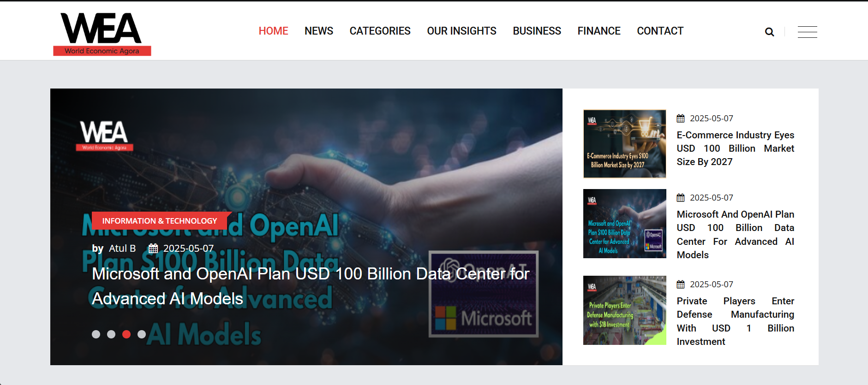Viewport: 868px width, 385px height.
Task: Open the News menu item
Action: (318, 31)
